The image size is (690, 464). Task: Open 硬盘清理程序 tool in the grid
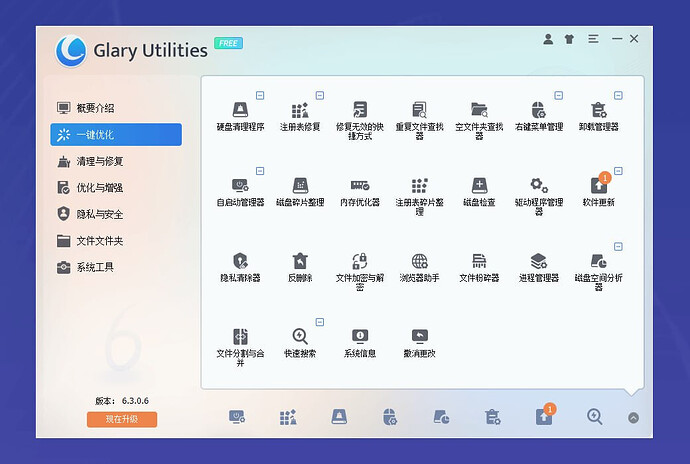tap(240, 116)
